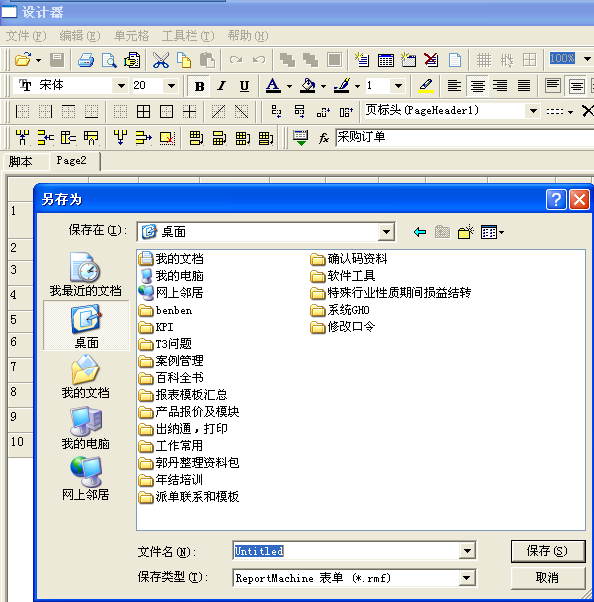Select the 系统GHO folder
Screen dimensions: 594x602
340,310
